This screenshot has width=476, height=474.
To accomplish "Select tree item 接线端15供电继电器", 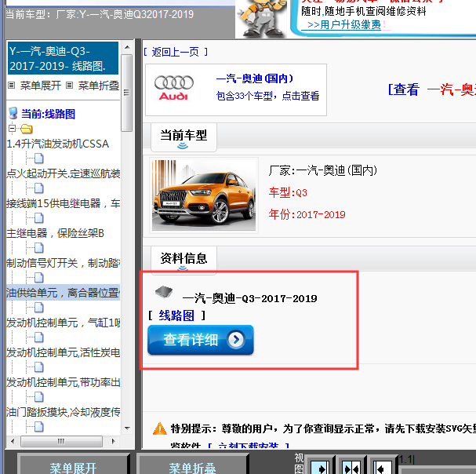I will tap(64, 203).
